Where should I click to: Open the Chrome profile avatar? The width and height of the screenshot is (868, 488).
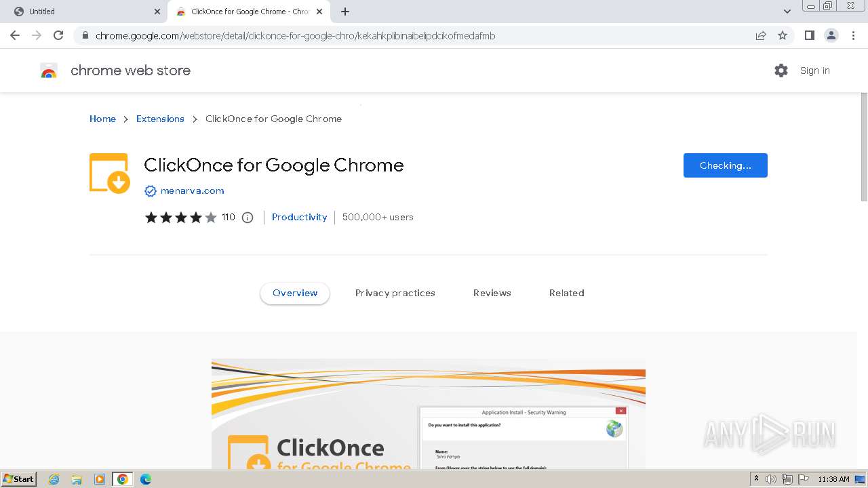point(831,35)
